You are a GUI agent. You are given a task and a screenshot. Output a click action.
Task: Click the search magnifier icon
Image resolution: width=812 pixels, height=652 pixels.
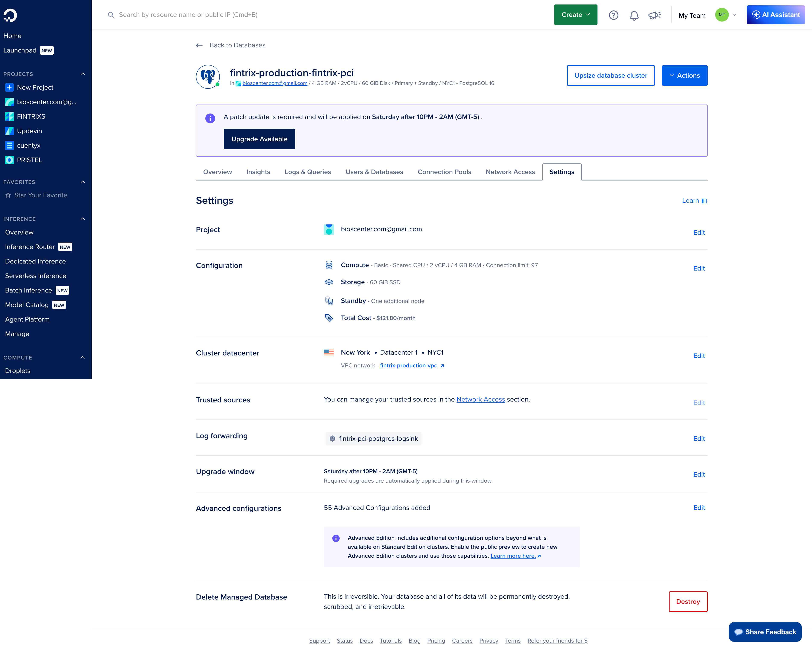coord(111,15)
